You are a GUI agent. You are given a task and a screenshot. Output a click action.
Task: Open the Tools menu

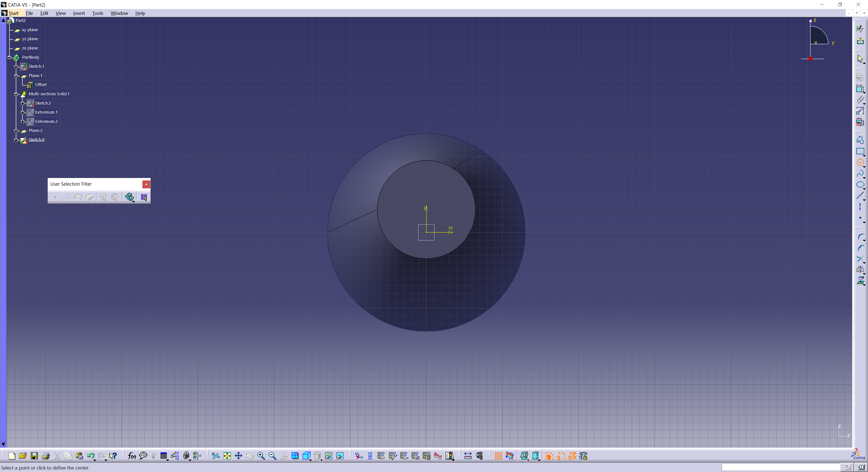click(x=98, y=13)
